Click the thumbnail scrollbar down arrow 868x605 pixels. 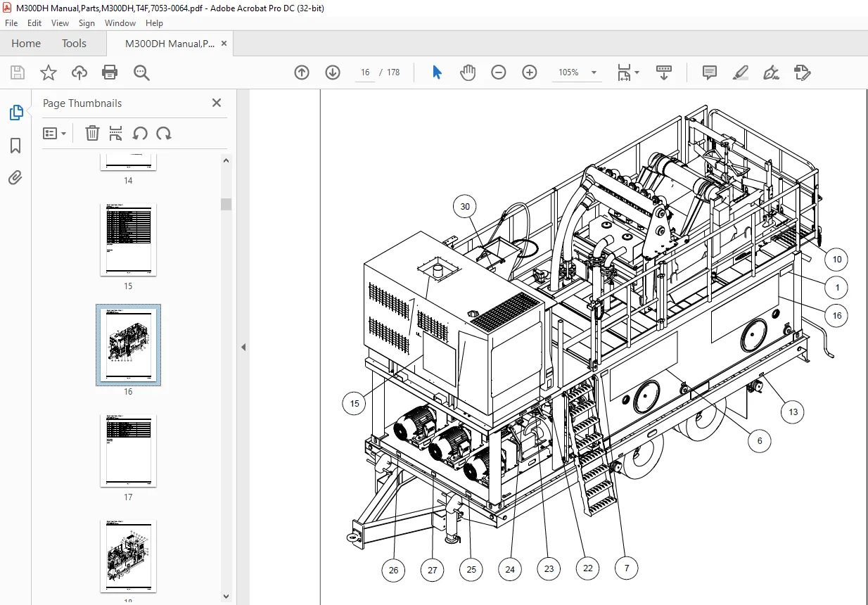(226, 596)
